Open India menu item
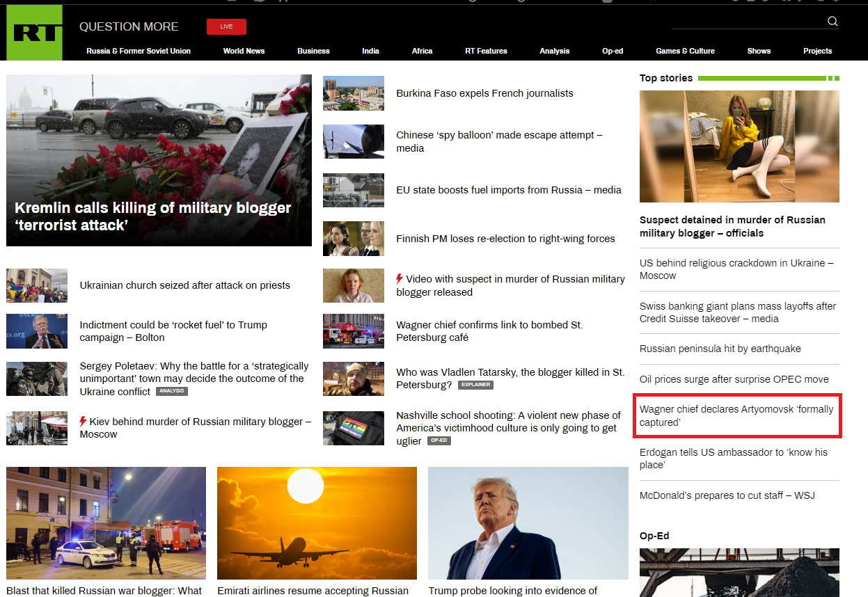The image size is (868, 597). [x=370, y=51]
